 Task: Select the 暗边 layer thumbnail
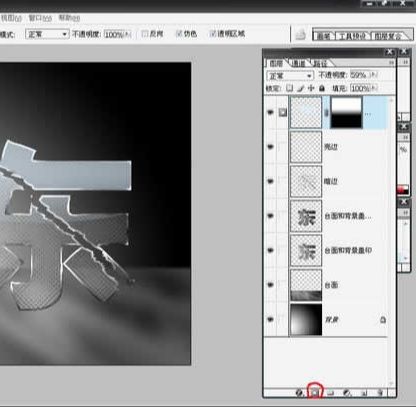click(x=306, y=181)
